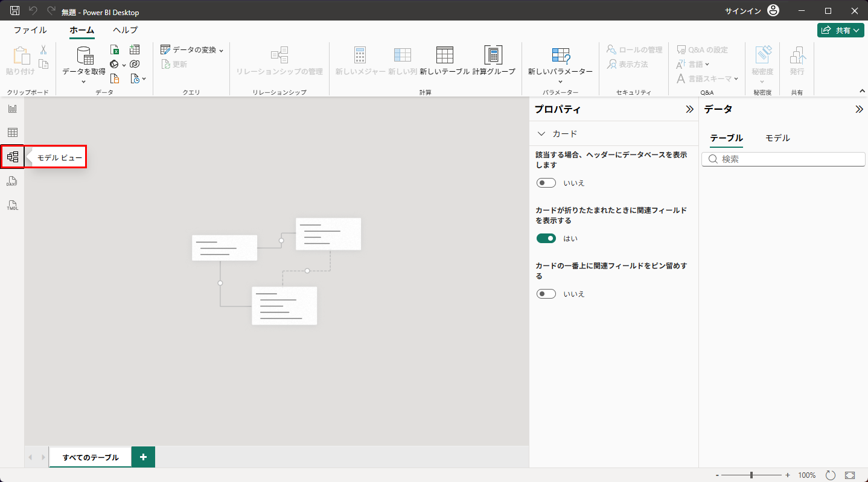Click the Cut scissors icon
This screenshot has width=868, height=482.
43,49
